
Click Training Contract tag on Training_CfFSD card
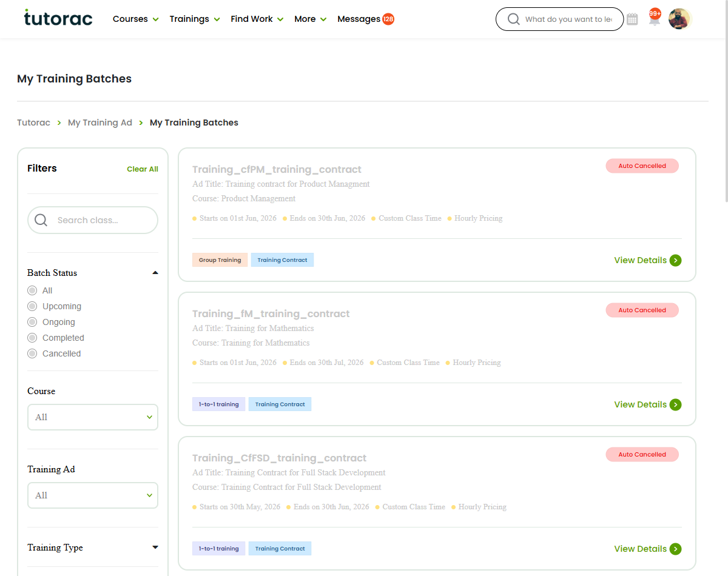pos(280,549)
